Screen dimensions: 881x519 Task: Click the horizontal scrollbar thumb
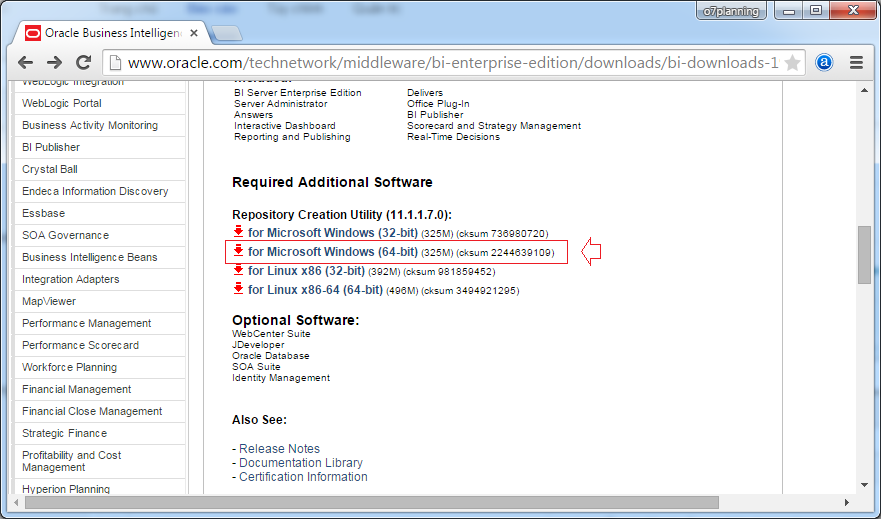tap(372, 502)
